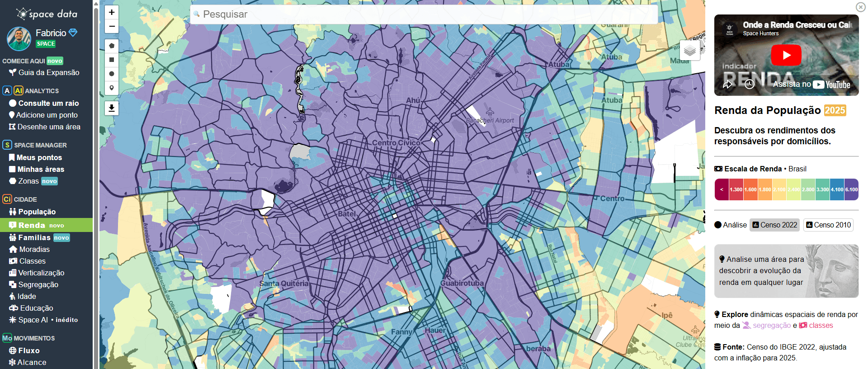Viewport: 868px width, 369px height.
Task: Close the right info panel
Action: tap(860, 7)
